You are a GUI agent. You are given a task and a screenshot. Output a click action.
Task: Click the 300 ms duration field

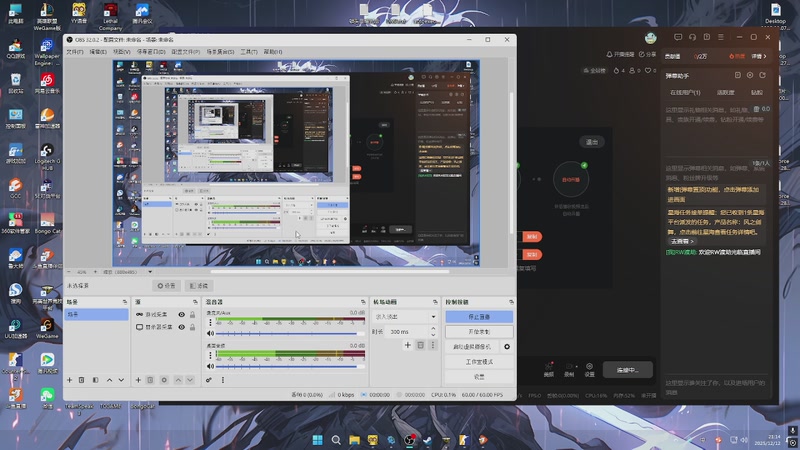tap(408, 332)
